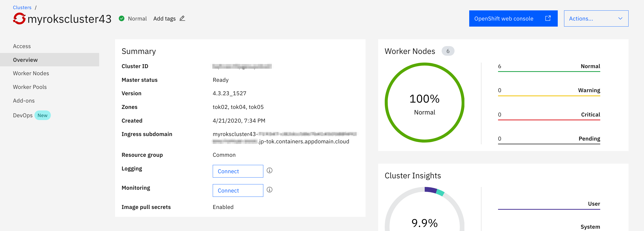The width and height of the screenshot is (644, 231).
Task: Click the green Normal status checkmark icon
Action: pyautogui.click(x=122, y=18)
